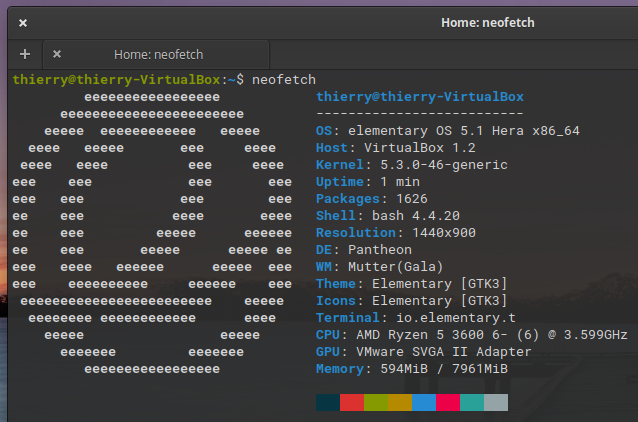This screenshot has width=638, height=422.
Task: Click the light gray color block
Action: [x=496, y=402]
